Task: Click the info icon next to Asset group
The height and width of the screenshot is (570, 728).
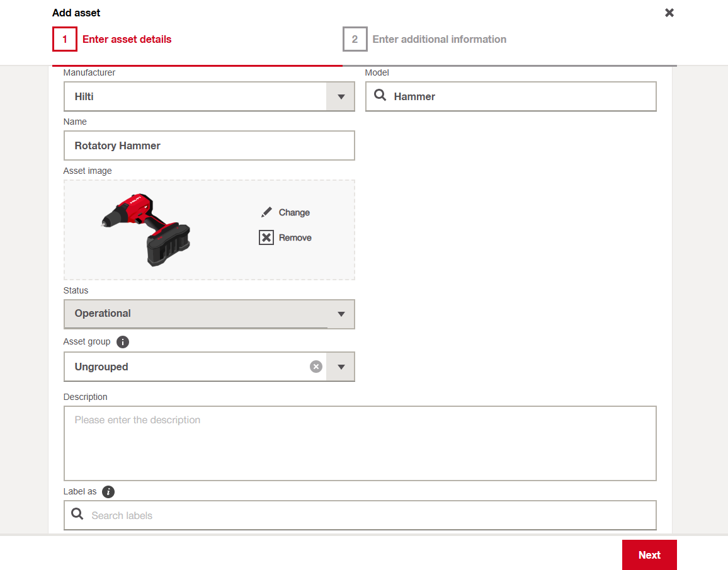Action: point(123,342)
